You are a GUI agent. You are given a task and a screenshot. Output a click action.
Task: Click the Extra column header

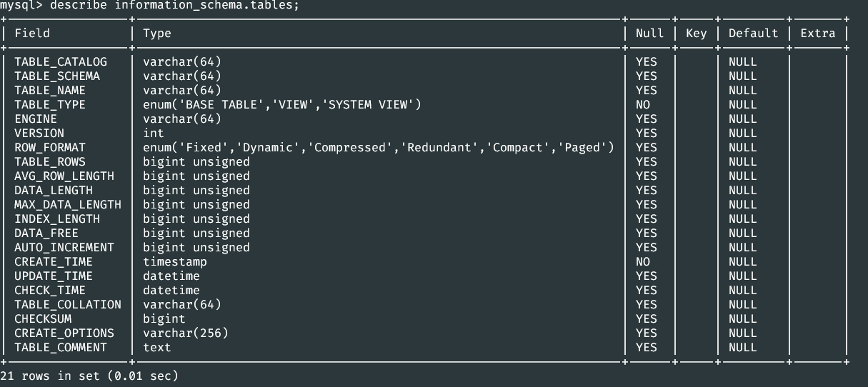click(817, 33)
